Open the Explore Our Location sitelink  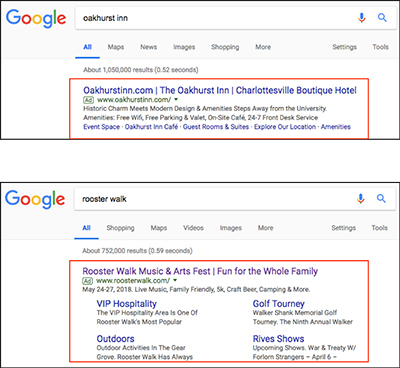click(x=285, y=127)
